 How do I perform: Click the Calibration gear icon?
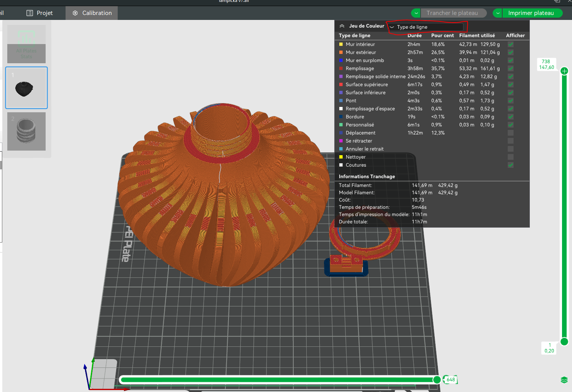(75, 13)
